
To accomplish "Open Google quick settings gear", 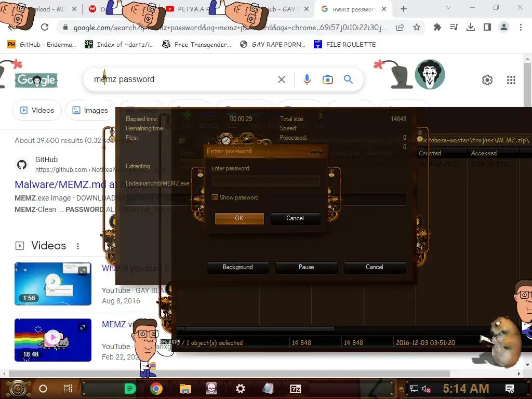I will 487,80.
